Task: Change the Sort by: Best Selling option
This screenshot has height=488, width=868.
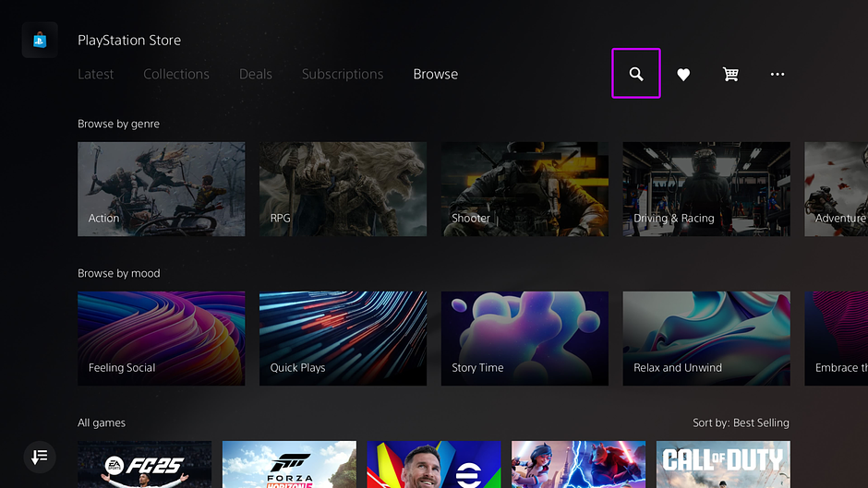Action: tap(741, 423)
